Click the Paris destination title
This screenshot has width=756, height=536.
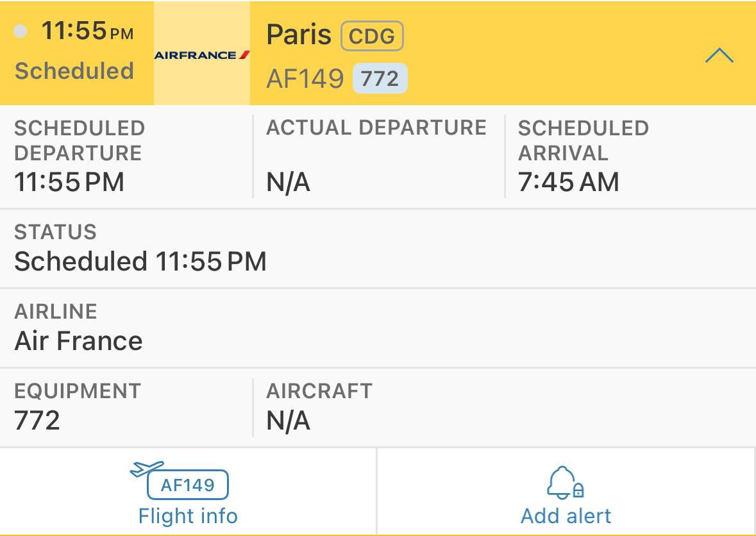tap(299, 35)
